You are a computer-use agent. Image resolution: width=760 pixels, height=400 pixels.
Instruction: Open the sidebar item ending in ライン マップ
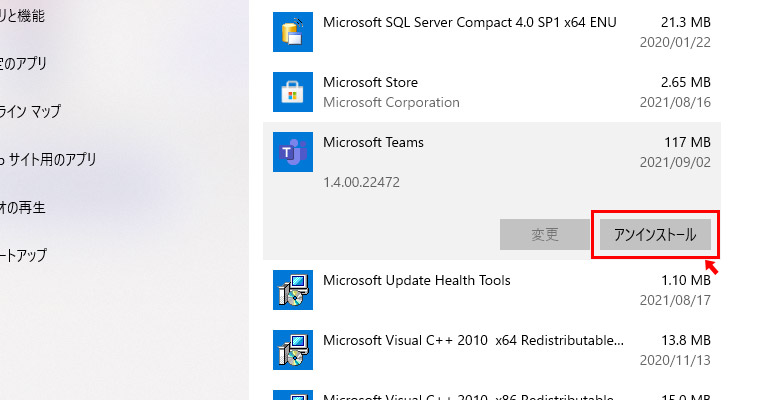click(x=31, y=112)
